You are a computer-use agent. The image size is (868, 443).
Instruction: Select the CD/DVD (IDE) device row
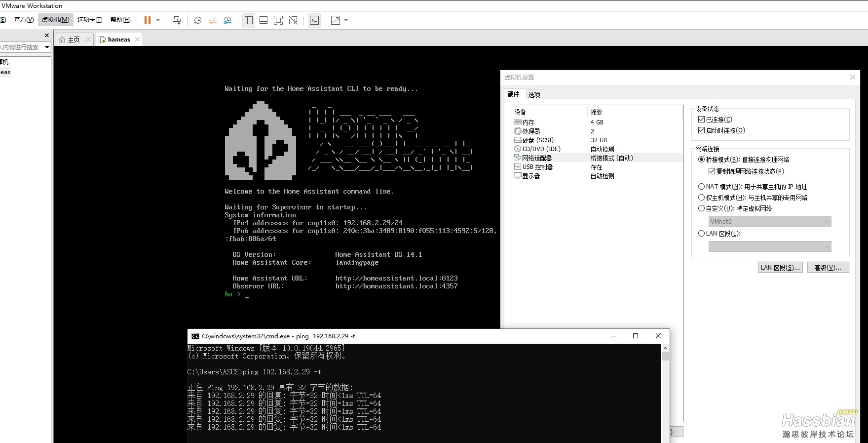(x=597, y=149)
